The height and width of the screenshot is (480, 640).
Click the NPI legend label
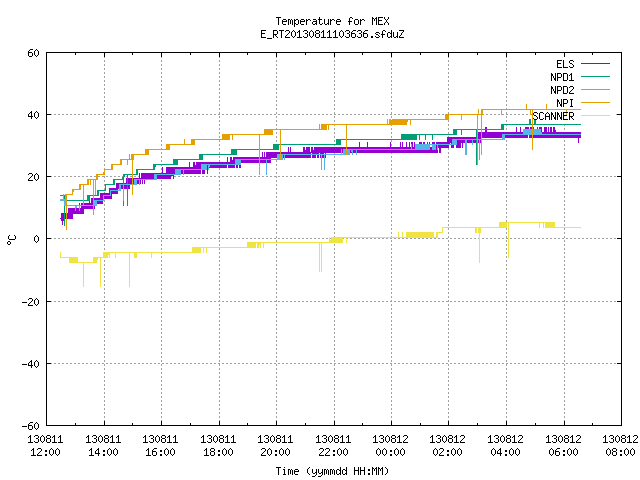pyautogui.click(x=565, y=103)
